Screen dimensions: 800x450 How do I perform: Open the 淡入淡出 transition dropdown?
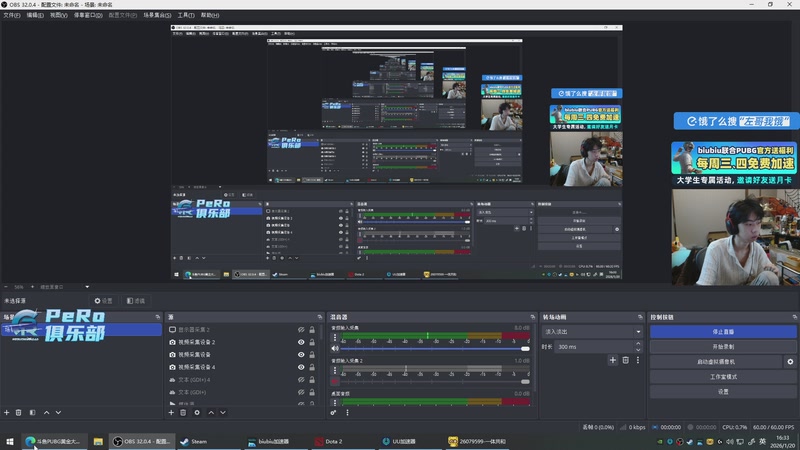592,332
